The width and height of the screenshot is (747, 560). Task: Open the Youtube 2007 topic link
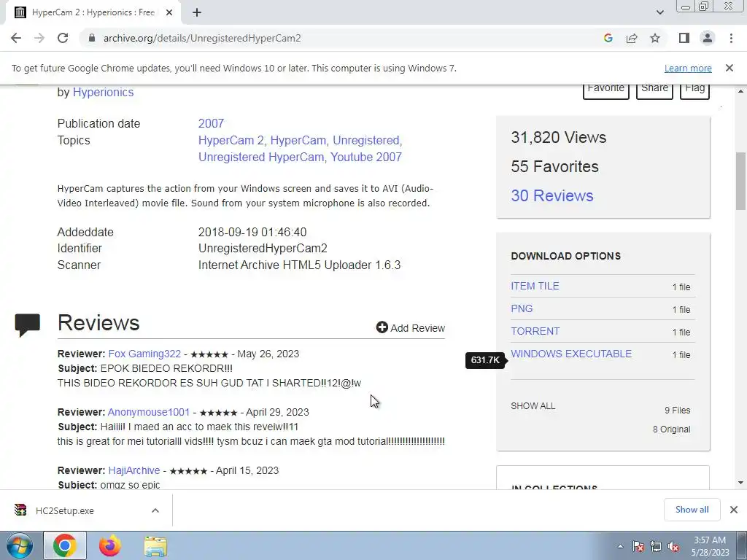pos(366,157)
